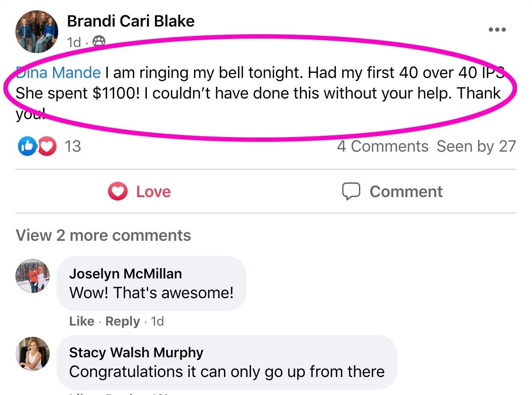Screen dimensions: 532x395
Task: Click the Joselyn McMillan commenter name
Action: 125,273
